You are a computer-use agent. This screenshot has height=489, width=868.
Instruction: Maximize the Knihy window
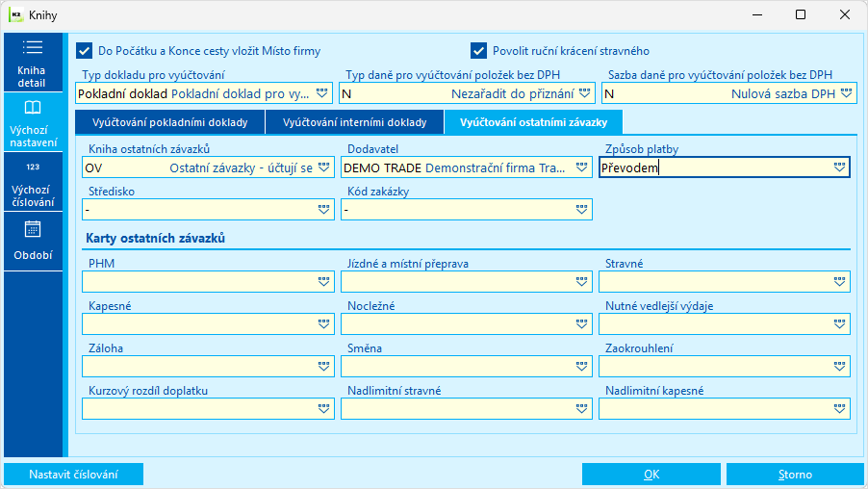click(x=801, y=15)
